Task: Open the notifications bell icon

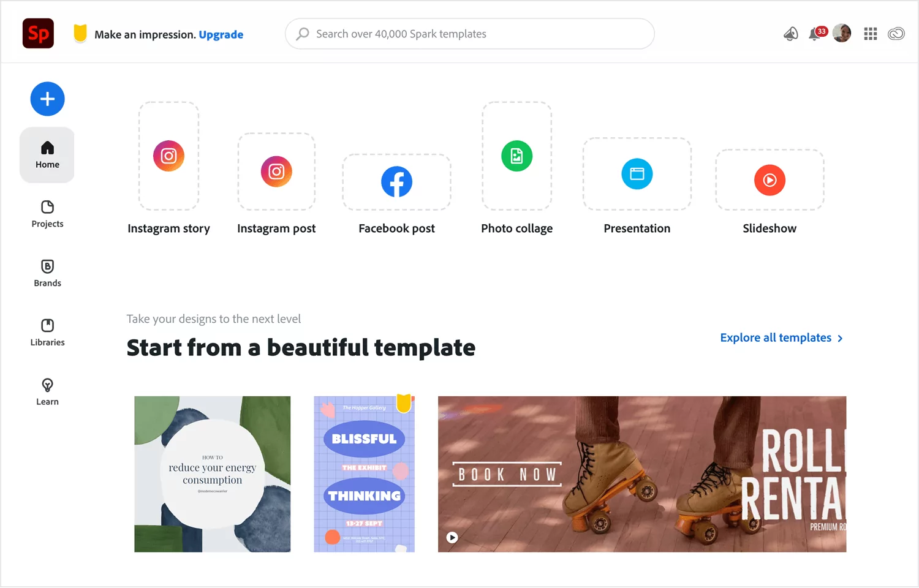Action: tap(815, 34)
